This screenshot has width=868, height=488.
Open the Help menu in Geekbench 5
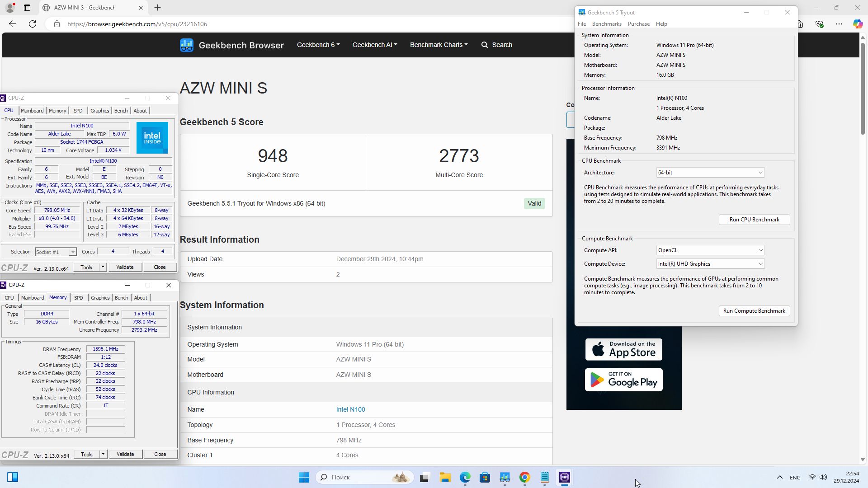pyautogui.click(x=661, y=24)
